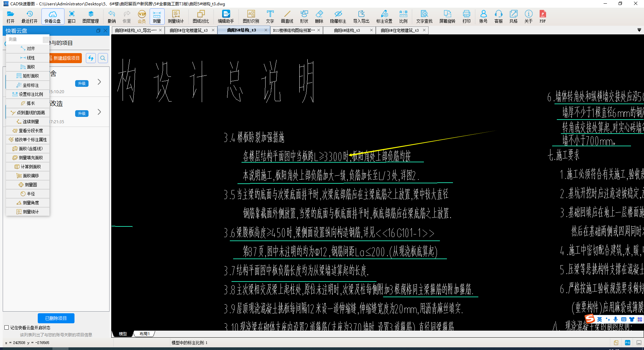Select the 文字 text tool

coord(270,16)
